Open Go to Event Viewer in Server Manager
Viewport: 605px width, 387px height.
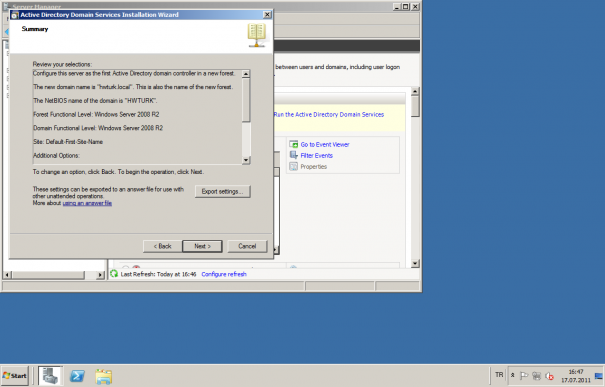[325, 144]
